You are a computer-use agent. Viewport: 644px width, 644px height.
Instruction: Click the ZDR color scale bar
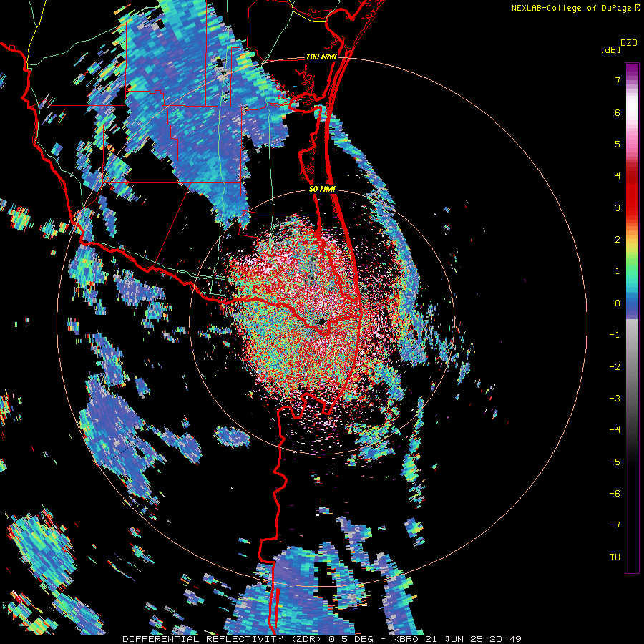click(632, 318)
